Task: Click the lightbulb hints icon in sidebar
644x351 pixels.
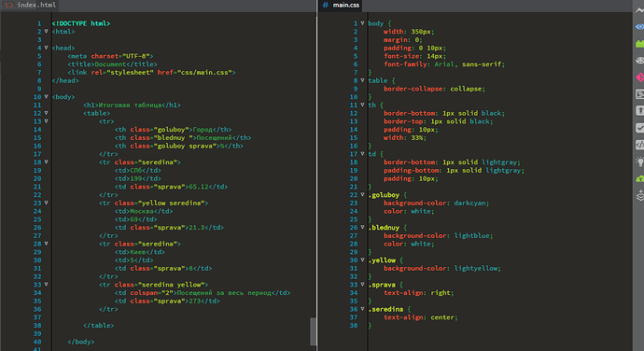Action: pyautogui.click(x=640, y=161)
